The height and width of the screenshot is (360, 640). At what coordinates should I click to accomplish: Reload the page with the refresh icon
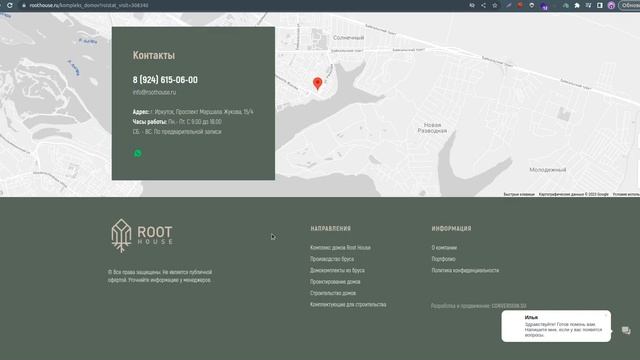click(10, 5)
